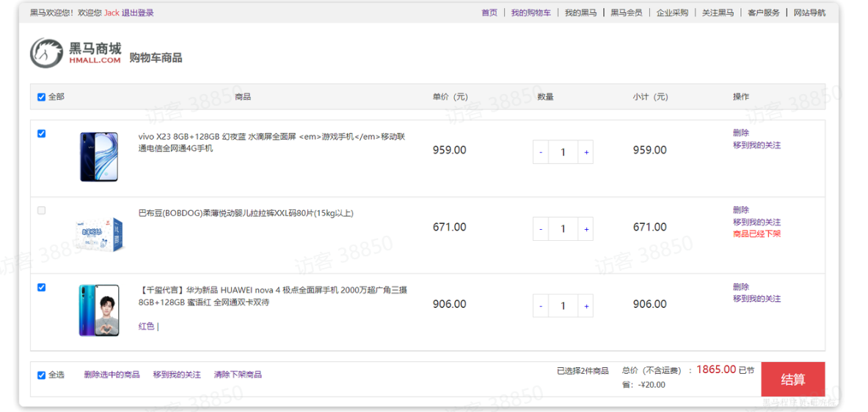Viewport: 868px width, 412px height.
Task: Click 删除 for vivo X23
Action: 741,133
